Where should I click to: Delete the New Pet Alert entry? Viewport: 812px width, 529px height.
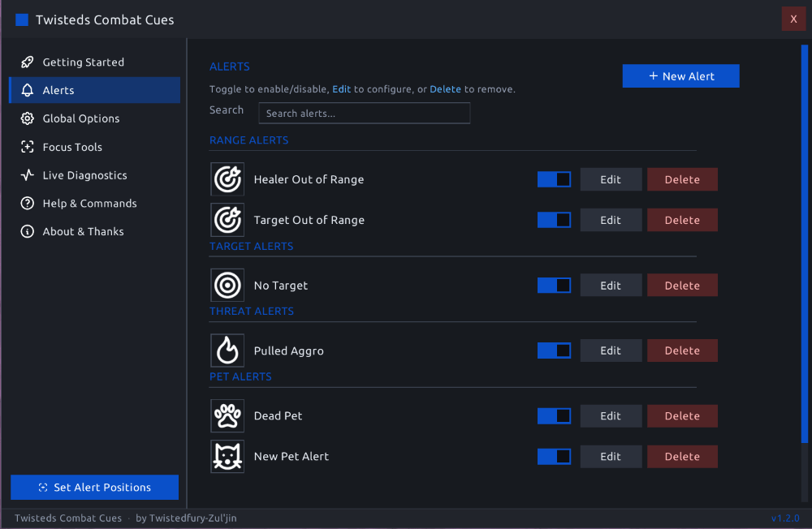[682, 457]
